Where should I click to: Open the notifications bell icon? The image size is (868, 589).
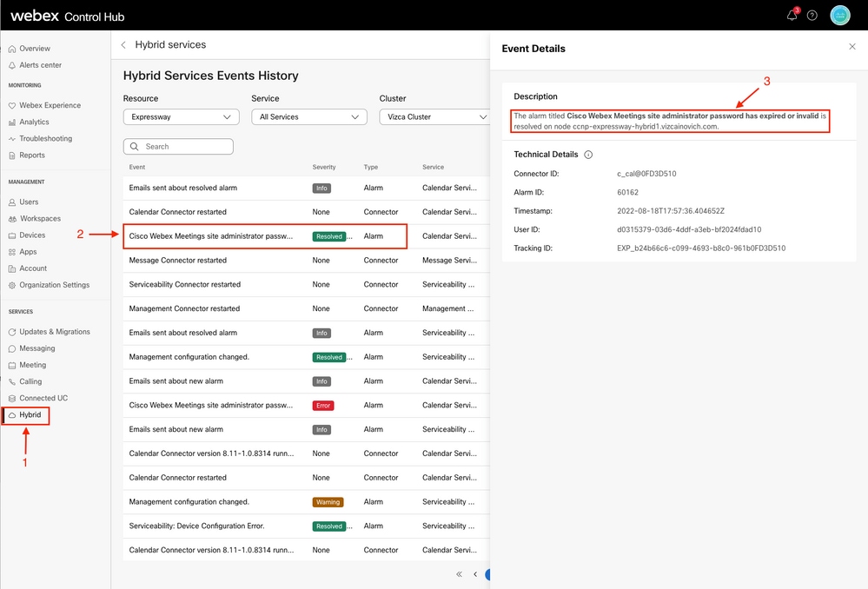point(792,16)
